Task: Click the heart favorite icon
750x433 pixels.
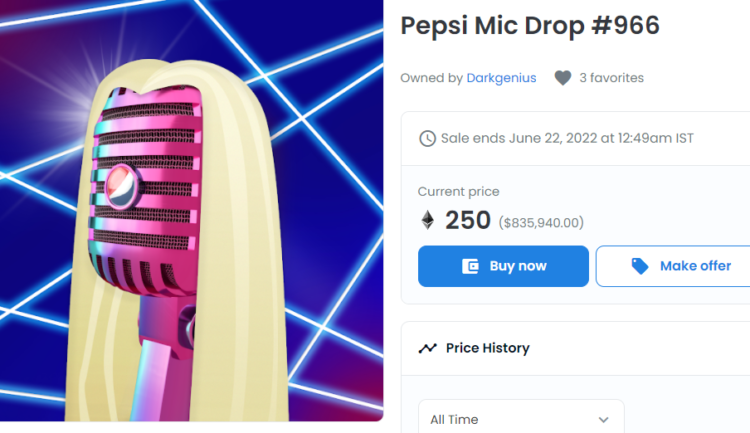Action: click(x=563, y=78)
